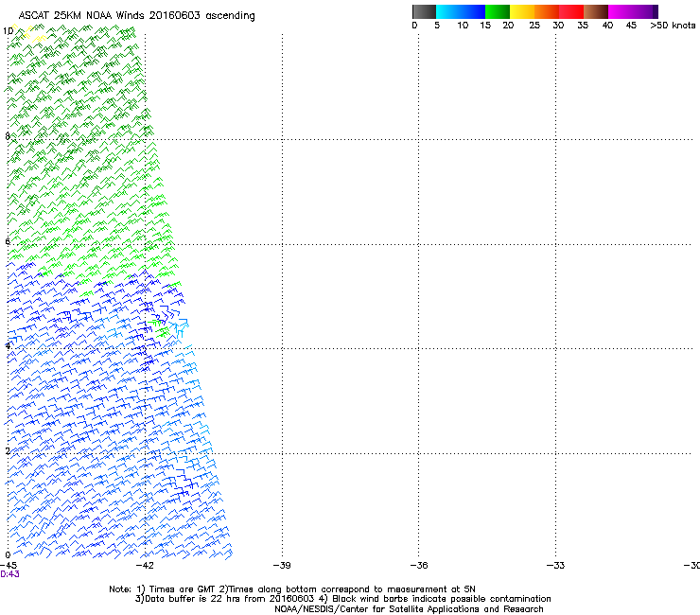Image resolution: width=700 pixels, height=615 pixels.
Task: Click the '0' label under the color bar
Action: point(414,26)
